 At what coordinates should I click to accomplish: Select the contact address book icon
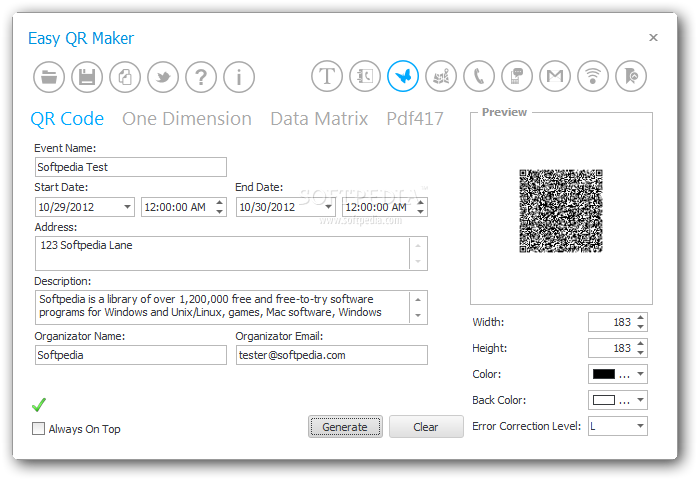coord(365,76)
